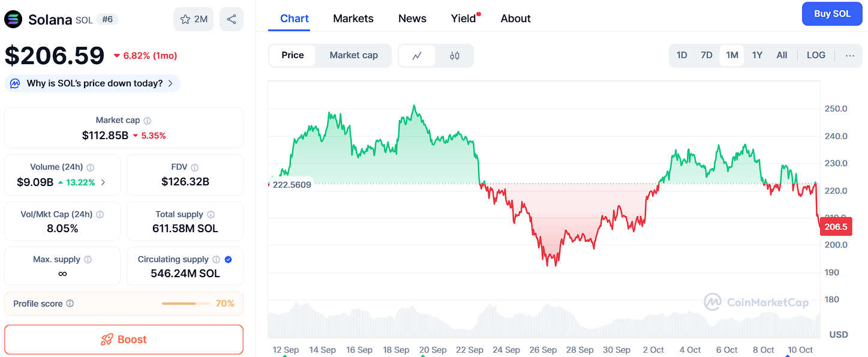
Task: Click Market cap info icon
Action: (148, 121)
